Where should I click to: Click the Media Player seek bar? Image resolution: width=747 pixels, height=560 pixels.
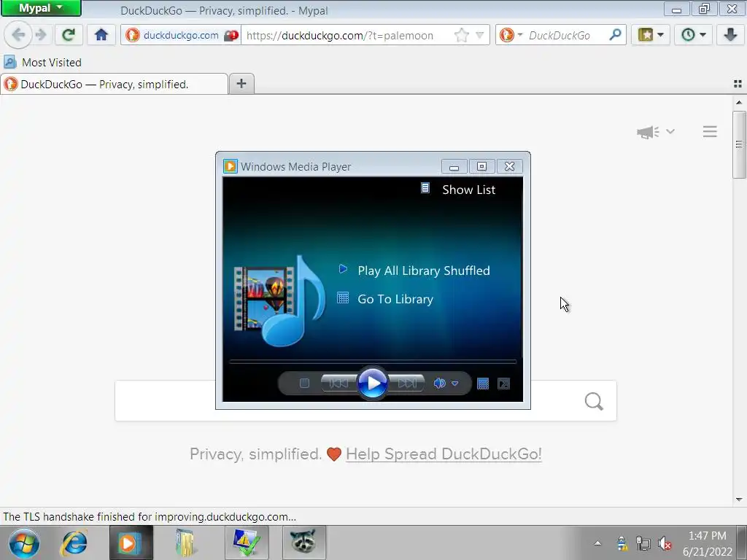(373, 362)
